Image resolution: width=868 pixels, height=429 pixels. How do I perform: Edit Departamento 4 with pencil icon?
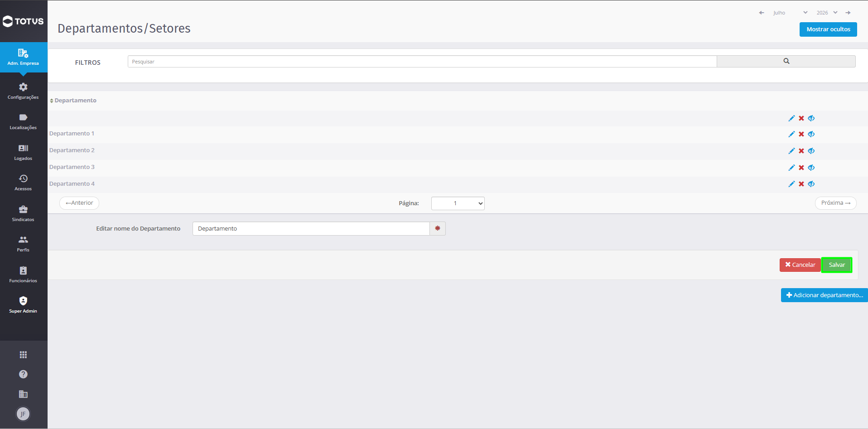(x=791, y=184)
